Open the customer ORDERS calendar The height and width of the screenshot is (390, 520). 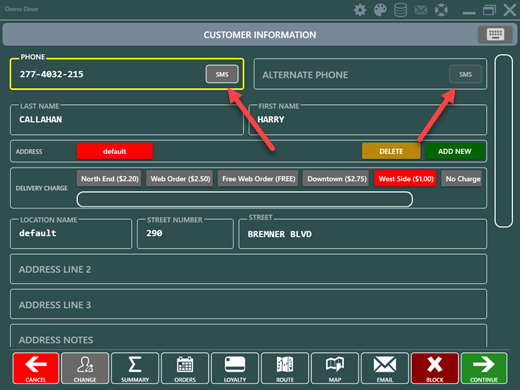(185, 368)
